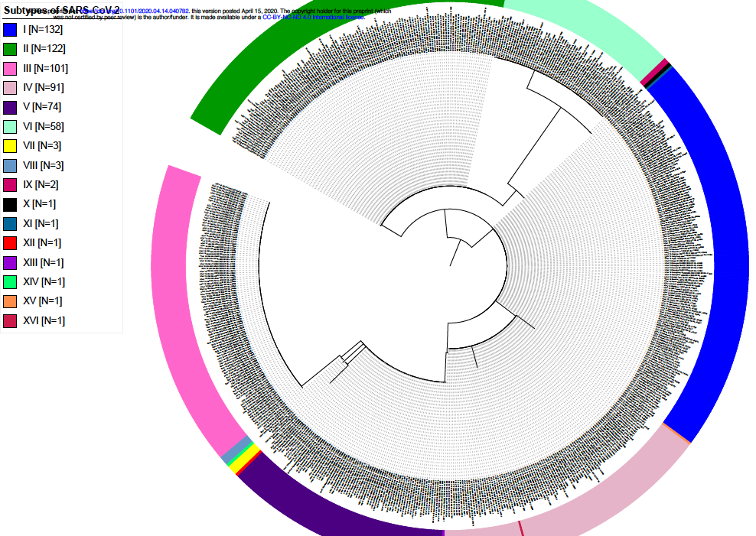Click the purple swatch for subtype V
The width and height of the screenshot is (756, 536).
pyautogui.click(x=10, y=107)
